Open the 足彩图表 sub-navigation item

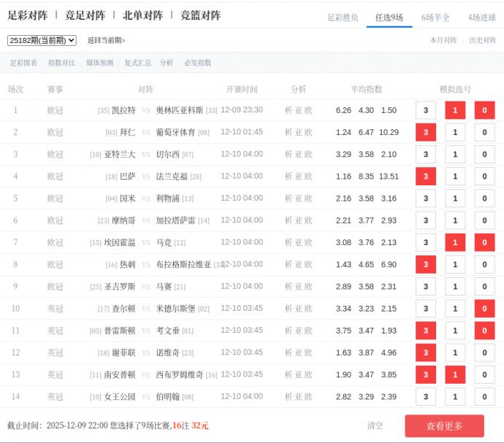click(x=24, y=63)
